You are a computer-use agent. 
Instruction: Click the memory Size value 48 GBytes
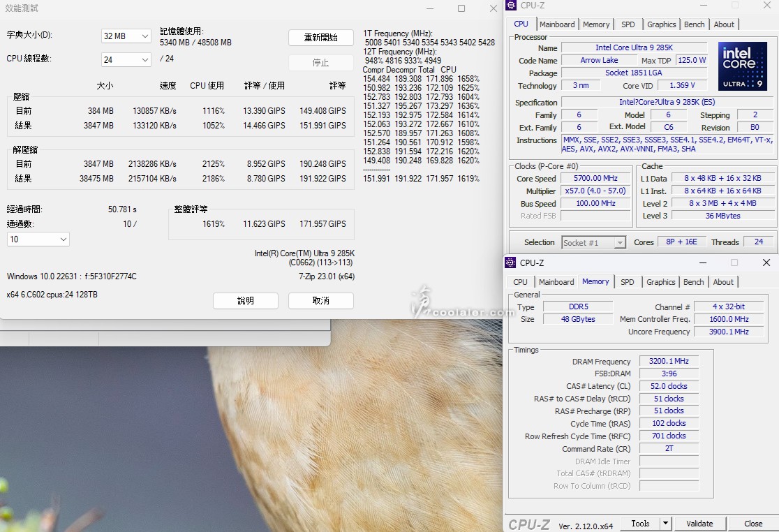[x=578, y=319]
